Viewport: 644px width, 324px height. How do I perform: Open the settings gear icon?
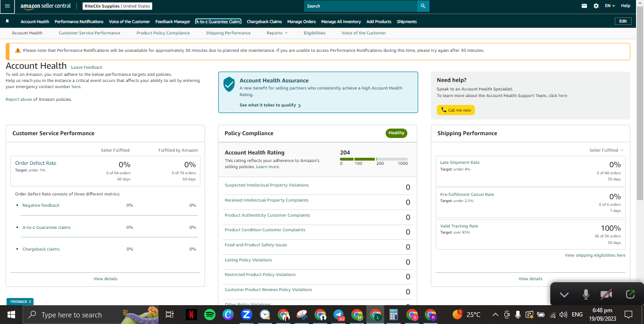[596, 6]
